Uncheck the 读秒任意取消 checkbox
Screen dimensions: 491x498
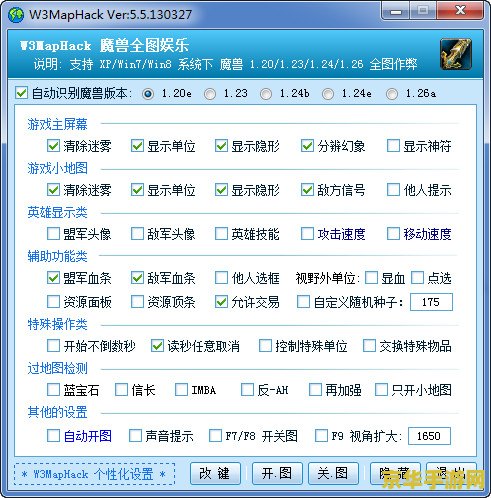pos(157,346)
